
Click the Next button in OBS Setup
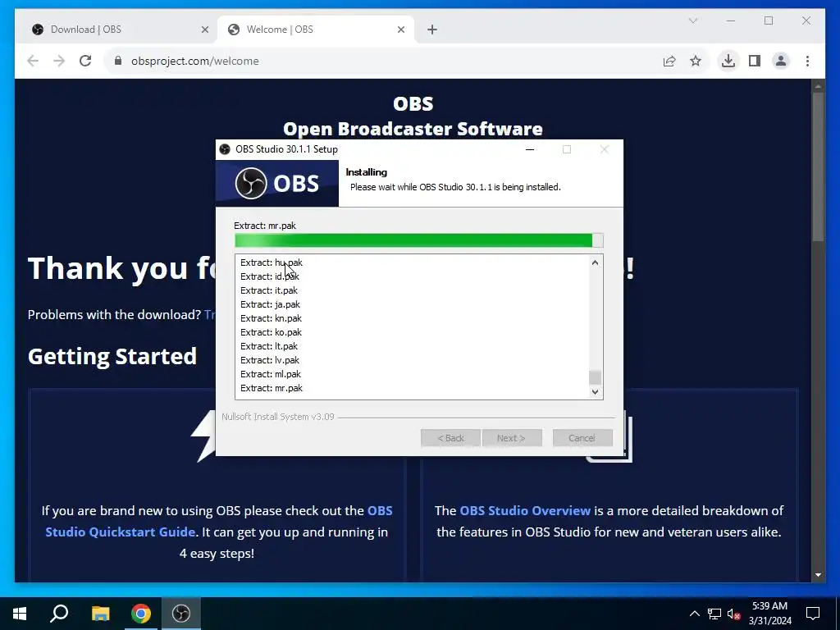[x=512, y=438]
